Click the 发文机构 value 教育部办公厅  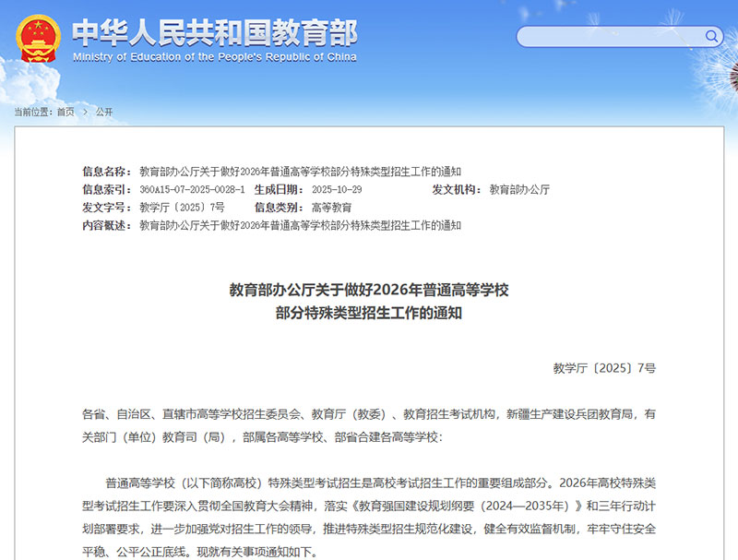tap(519, 189)
